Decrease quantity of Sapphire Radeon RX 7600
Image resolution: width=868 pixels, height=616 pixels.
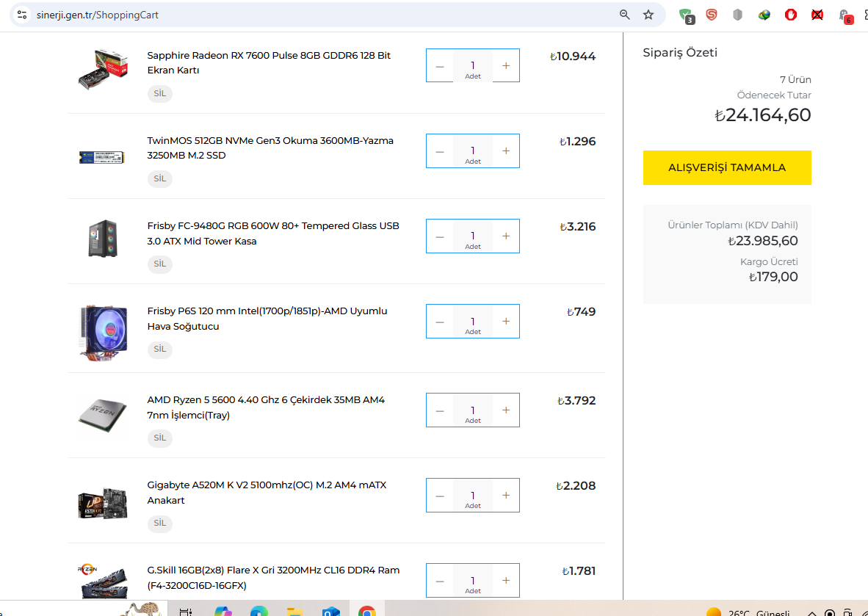[440, 66]
